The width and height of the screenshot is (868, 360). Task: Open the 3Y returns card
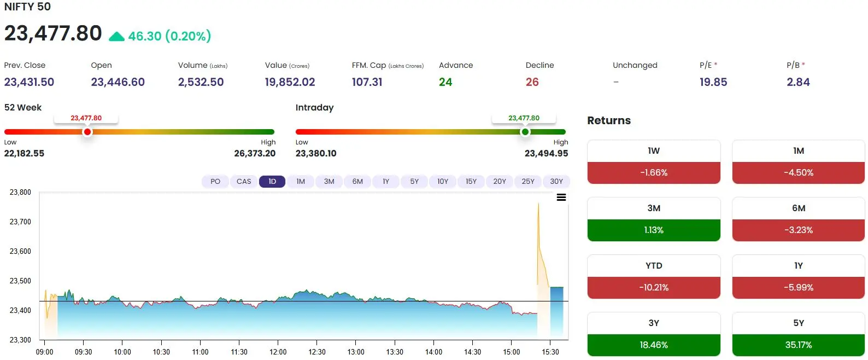[654, 334]
